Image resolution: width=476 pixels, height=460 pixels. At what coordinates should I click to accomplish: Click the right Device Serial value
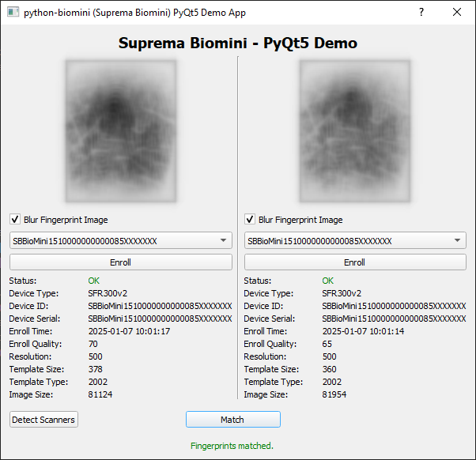point(394,319)
